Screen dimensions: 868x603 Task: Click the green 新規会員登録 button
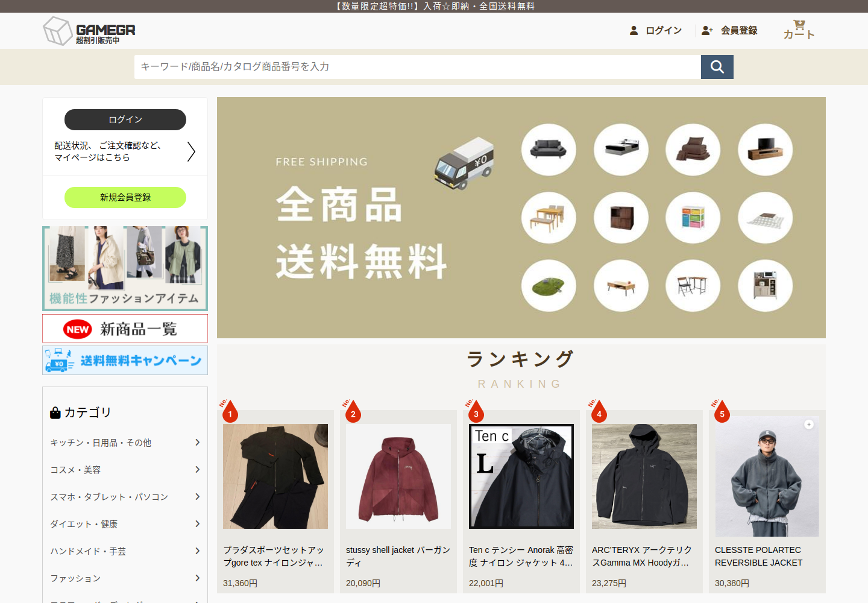coord(125,197)
